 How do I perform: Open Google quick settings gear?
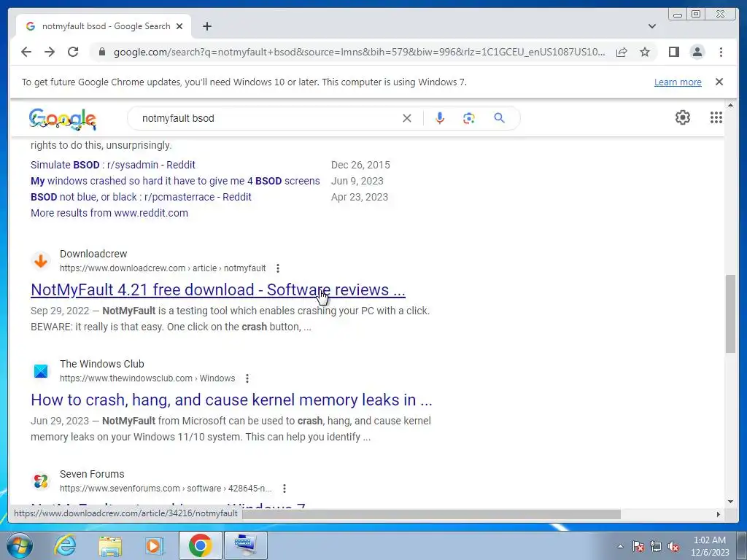click(x=683, y=117)
